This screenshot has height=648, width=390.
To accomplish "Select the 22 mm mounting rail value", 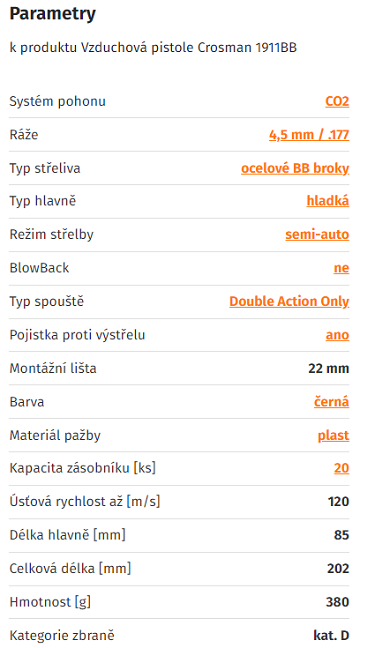I will point(328,368).
